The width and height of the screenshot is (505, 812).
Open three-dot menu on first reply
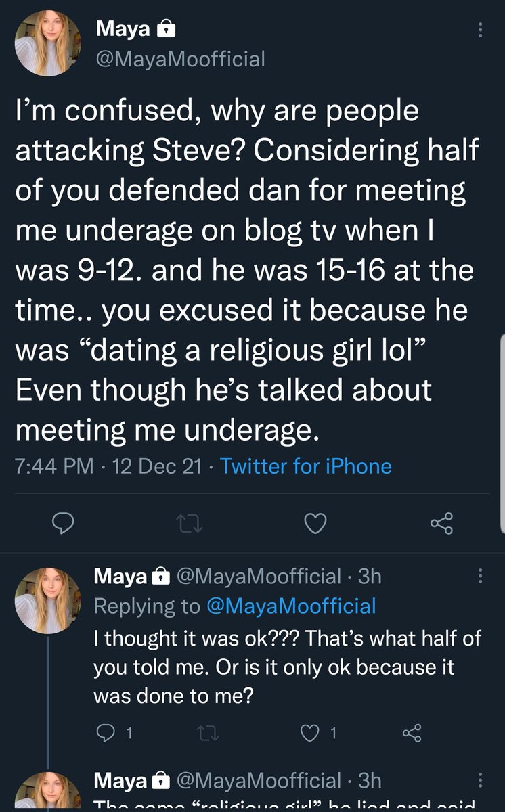[x=481, y=576]
